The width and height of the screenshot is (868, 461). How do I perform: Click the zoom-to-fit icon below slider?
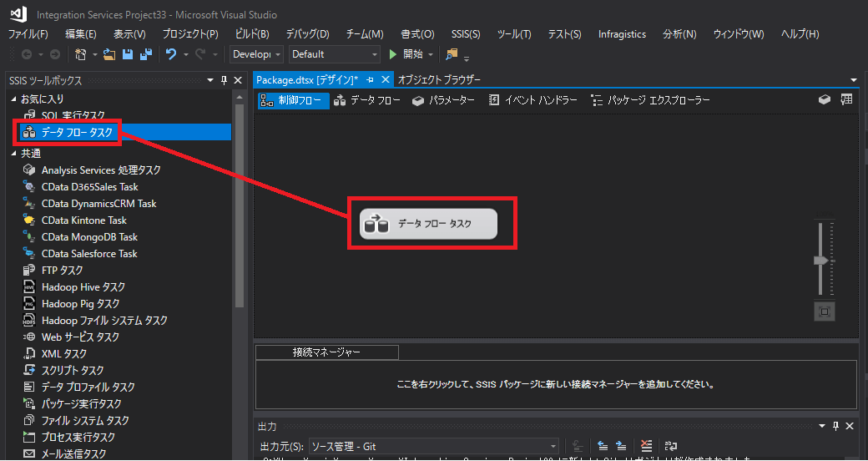click(825, 312)
